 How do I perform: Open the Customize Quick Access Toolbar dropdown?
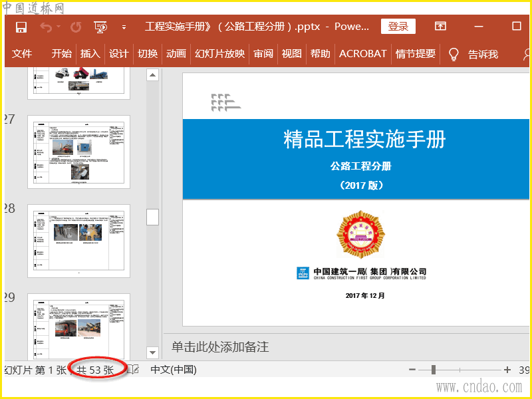(x=124, y=27)
